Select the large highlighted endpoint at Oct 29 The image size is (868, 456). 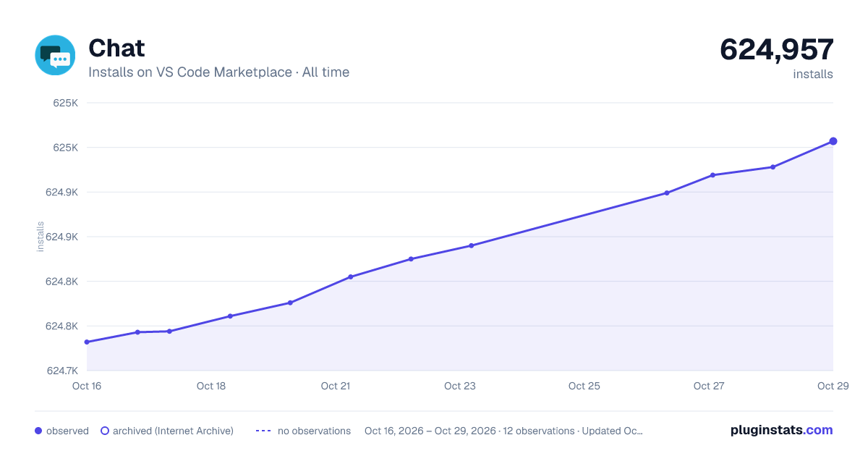pyautogui.click(x=833, y=141)
